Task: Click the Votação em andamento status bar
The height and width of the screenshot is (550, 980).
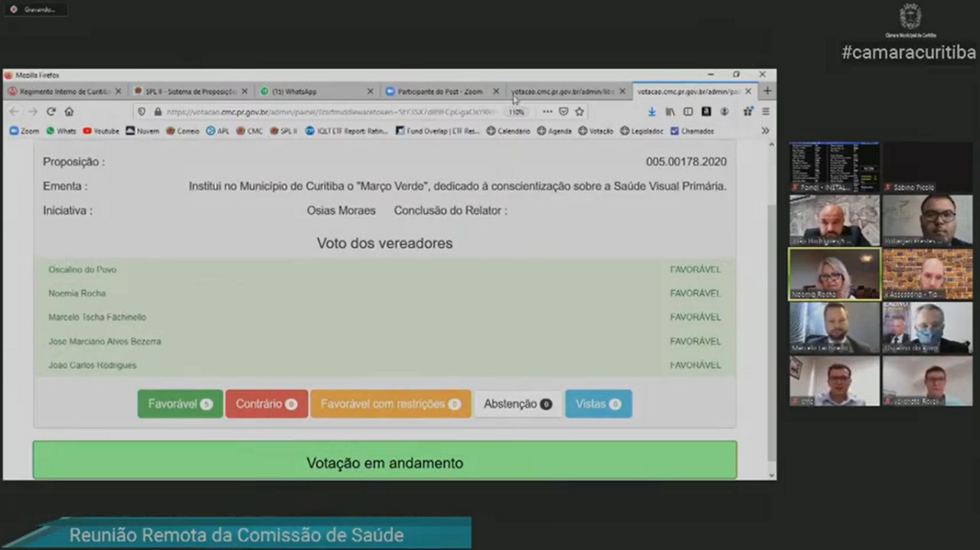Action: (x=384, y=462)
